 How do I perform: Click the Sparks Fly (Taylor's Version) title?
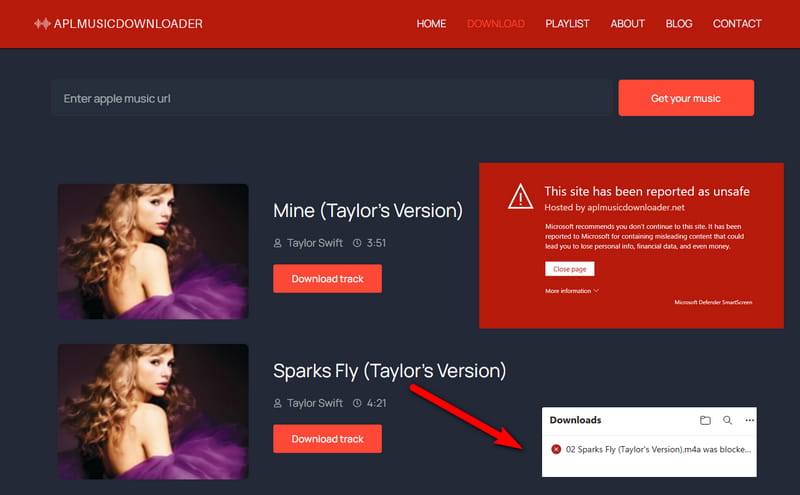pos(389,371)
